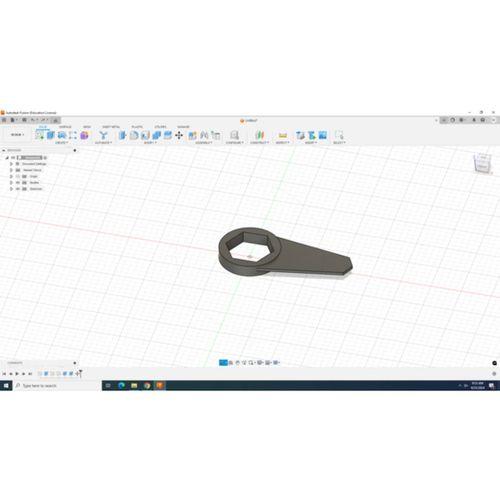Open the Inspect panel dropdown

tap(283, 143)
